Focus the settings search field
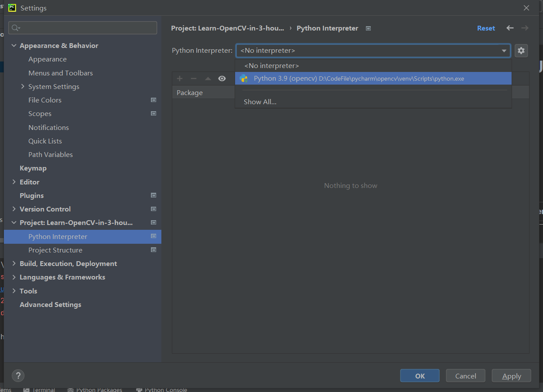Screen dimensions: 543x392 coord(82,28)
